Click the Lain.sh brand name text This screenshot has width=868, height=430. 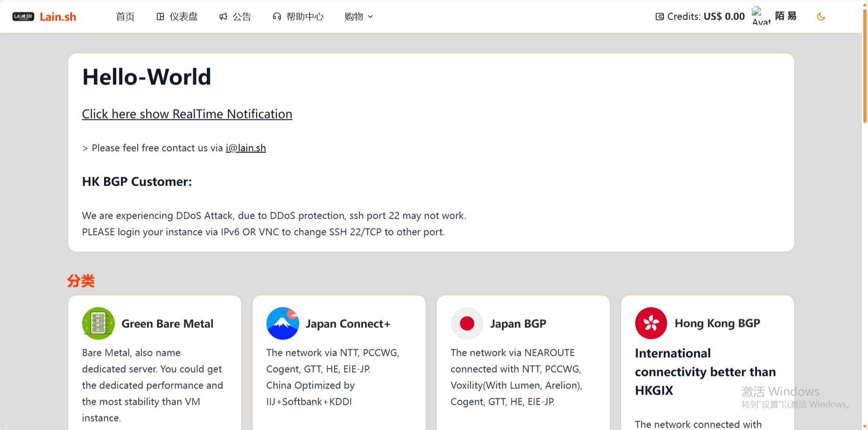[58, 17]
